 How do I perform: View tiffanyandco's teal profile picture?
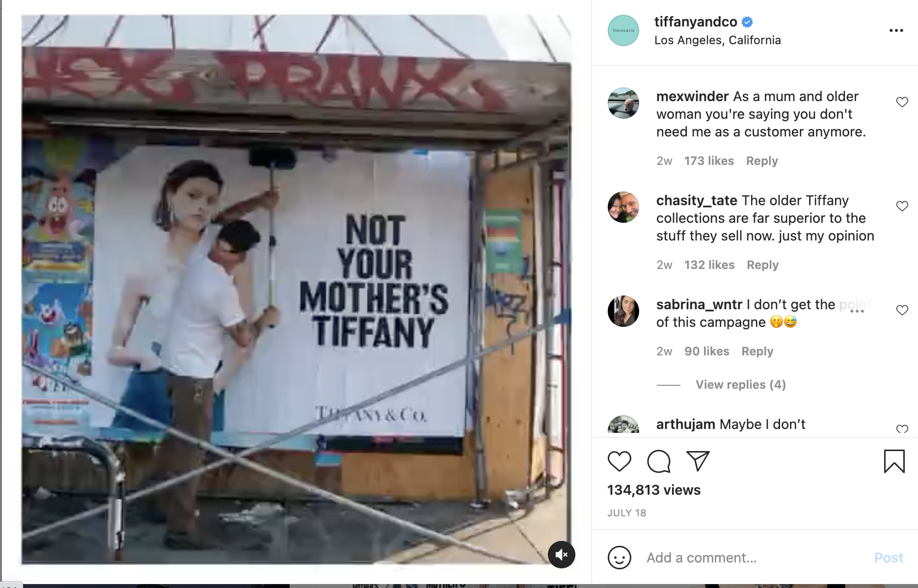pos(623,30)
